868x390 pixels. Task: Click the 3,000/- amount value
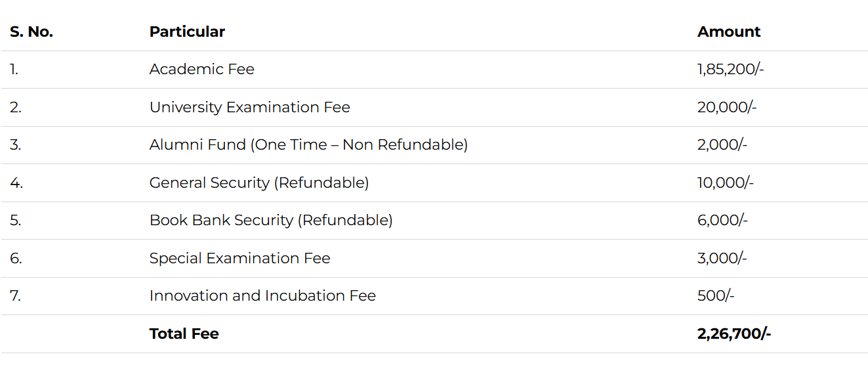[x=722, y=258]
